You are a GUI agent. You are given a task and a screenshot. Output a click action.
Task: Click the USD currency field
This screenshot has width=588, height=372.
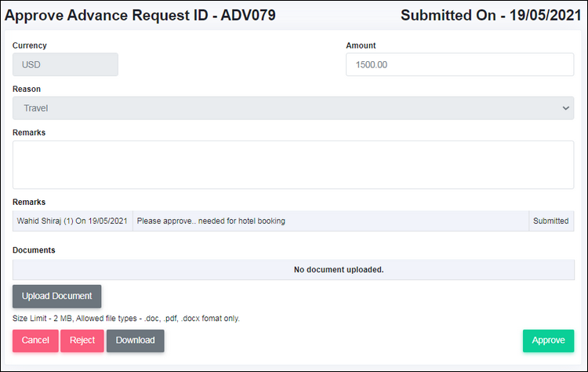tap(65, 64)
